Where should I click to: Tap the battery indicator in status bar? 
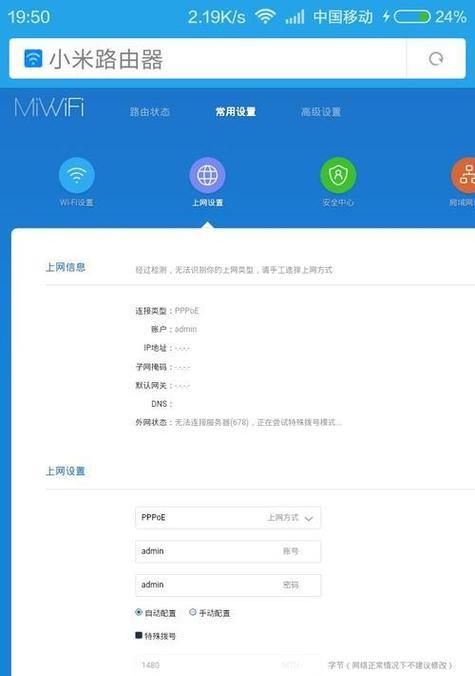point(412,17)
